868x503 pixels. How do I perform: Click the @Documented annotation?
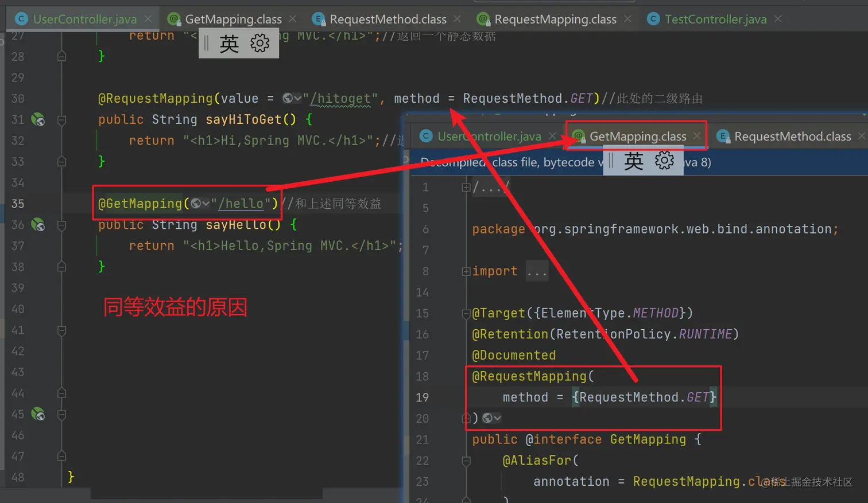pos(514,355)
